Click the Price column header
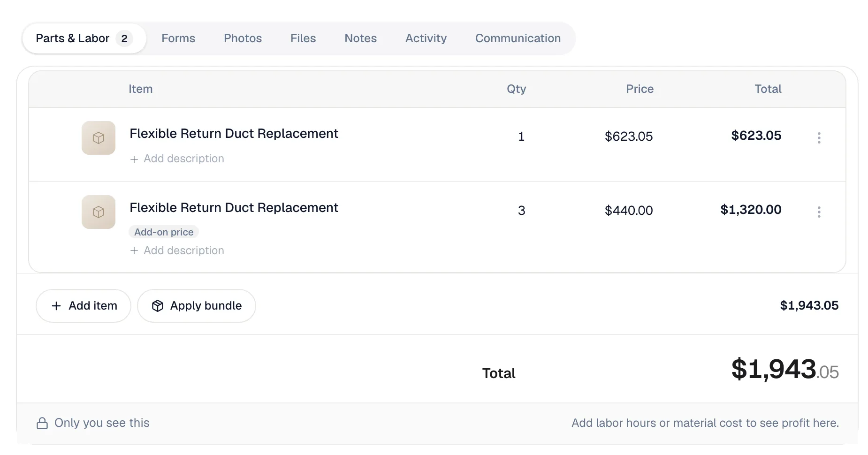Viewport: 868px width, 455px height. coord(640,89)
